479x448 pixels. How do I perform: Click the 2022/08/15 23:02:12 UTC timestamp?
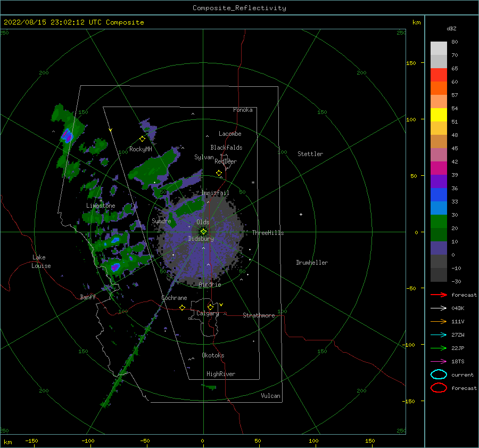point(74,22)
